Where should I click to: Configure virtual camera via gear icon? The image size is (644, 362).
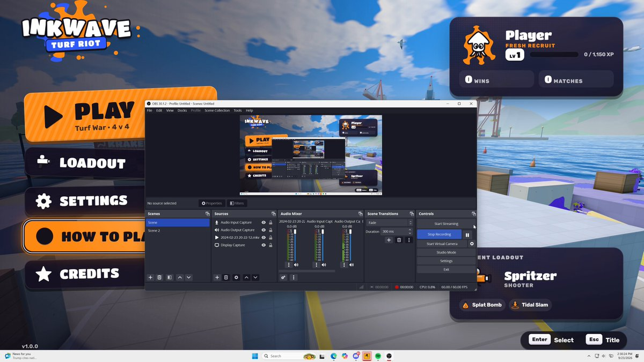(472, 243)
